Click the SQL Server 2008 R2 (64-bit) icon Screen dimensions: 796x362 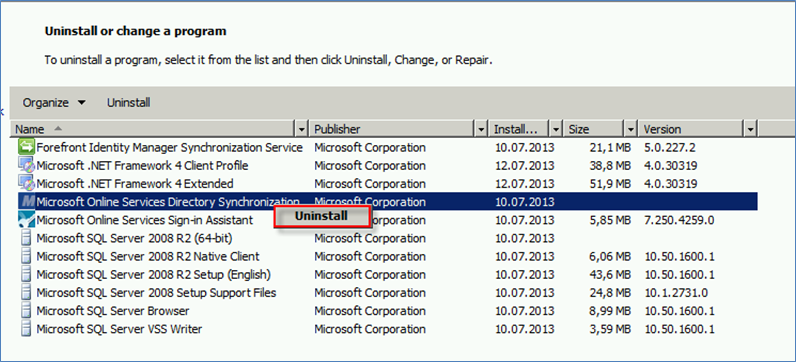[26, 238]
